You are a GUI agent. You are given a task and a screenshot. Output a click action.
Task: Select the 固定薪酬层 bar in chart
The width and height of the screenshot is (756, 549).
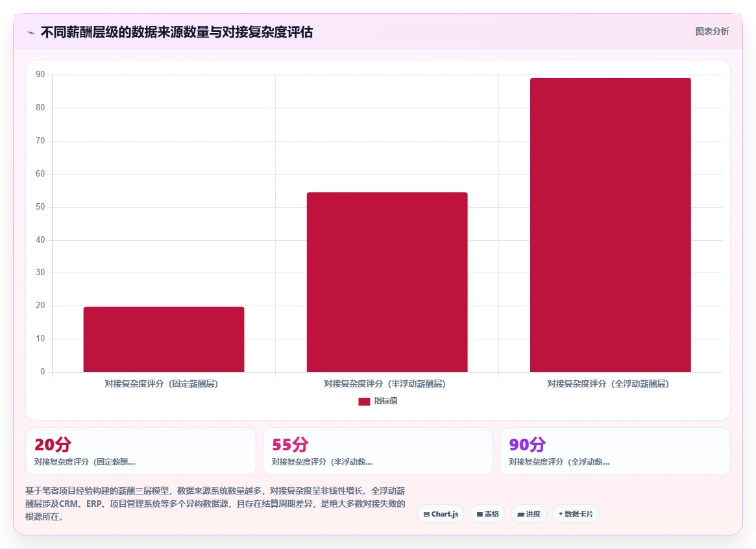pyautogui.click(x=164, y=339)
